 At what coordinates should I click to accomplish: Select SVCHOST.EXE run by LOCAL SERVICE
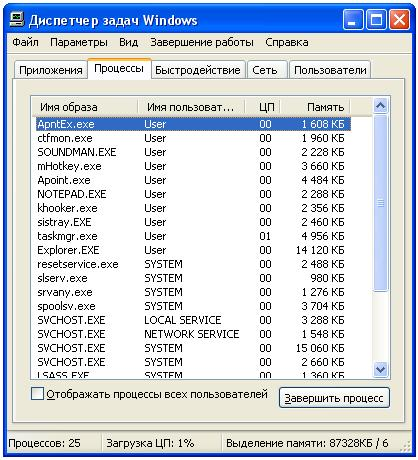coord(193,320)
